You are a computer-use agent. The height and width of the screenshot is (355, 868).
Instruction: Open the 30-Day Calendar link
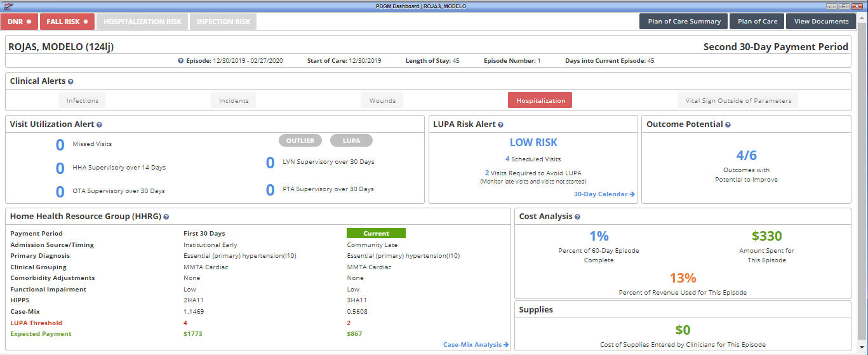coord(604,194)
